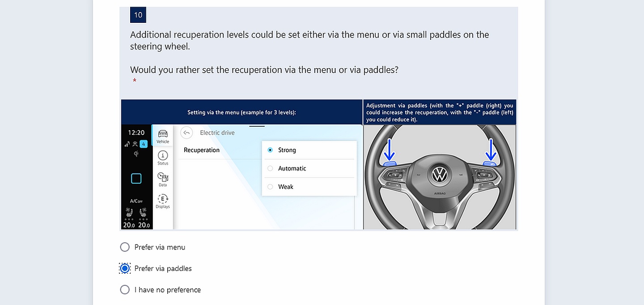Click the Data icon in the infotainment sidebar
The width and height of the screenshot is (644, 305).
[x=163, y=177]
